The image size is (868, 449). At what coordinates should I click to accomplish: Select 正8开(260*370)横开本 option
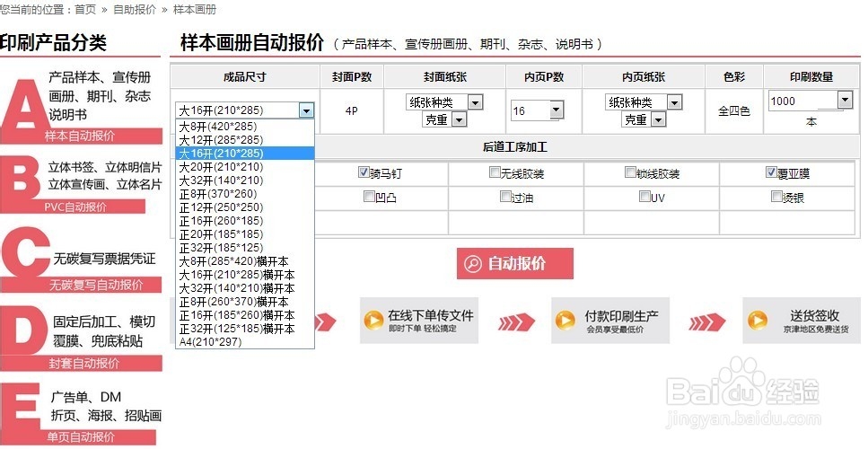pos(245,301)
